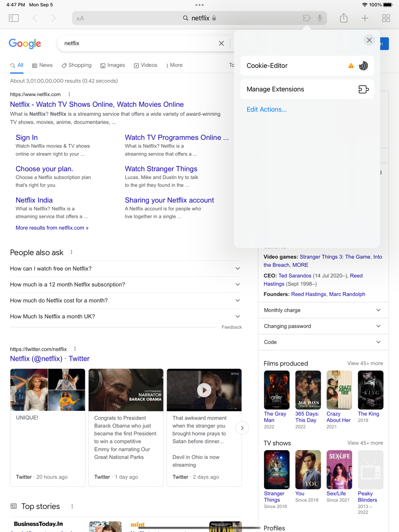Tap the extensions puzzle icon in address bar
The image size is (399, 532).
[306, 18]
